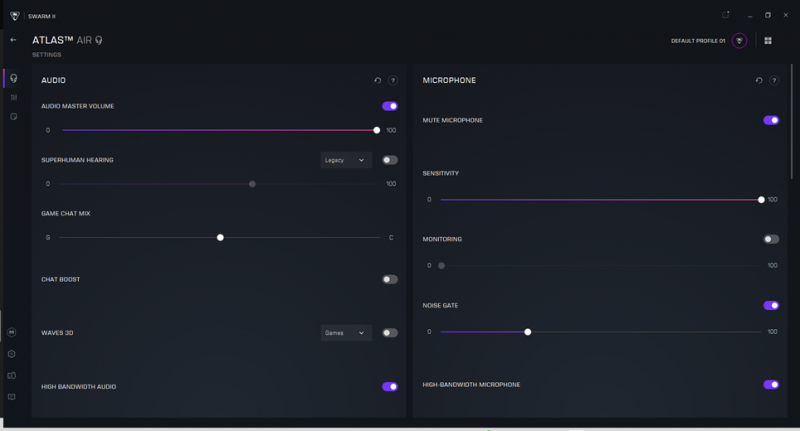Reset the Microphone section to defaults
Viewport: 800px width, 431px height.
point(758,80)
